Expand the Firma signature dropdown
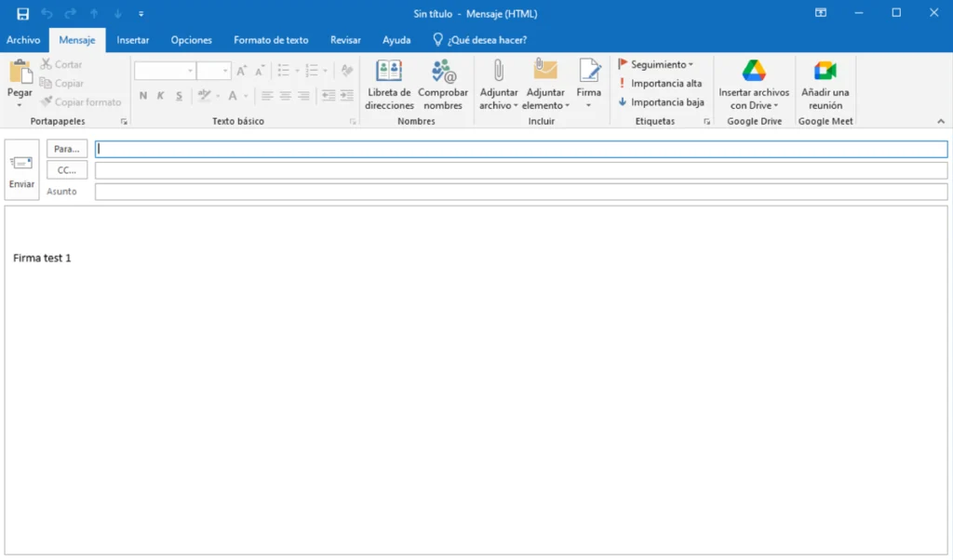Viewport: 953px width, 560px height. coord(589,104)
